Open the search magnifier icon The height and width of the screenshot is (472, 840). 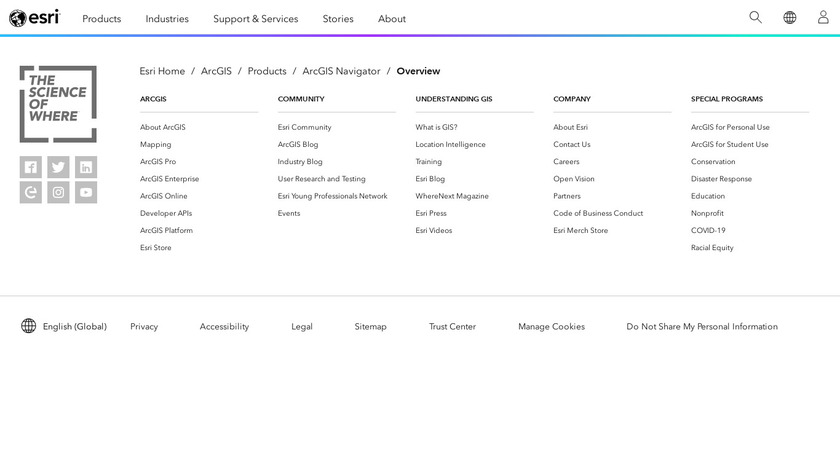tap(755, 18)
